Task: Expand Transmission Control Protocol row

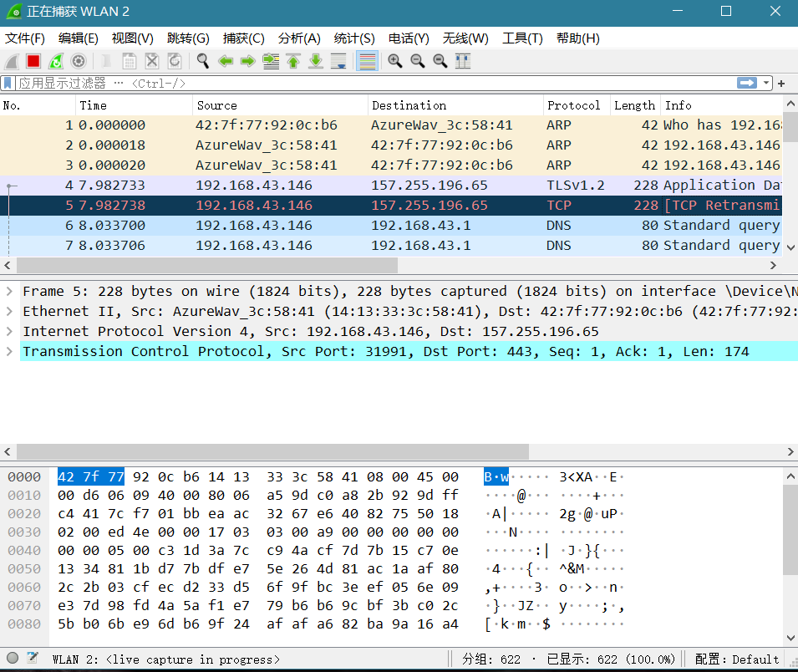Action: click(9, 351)
